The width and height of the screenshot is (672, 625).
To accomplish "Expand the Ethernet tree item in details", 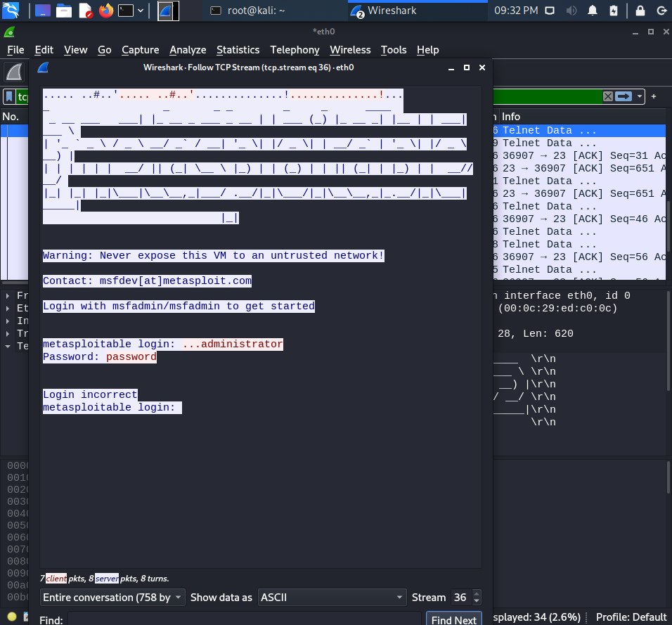I will tap(8, 308).
